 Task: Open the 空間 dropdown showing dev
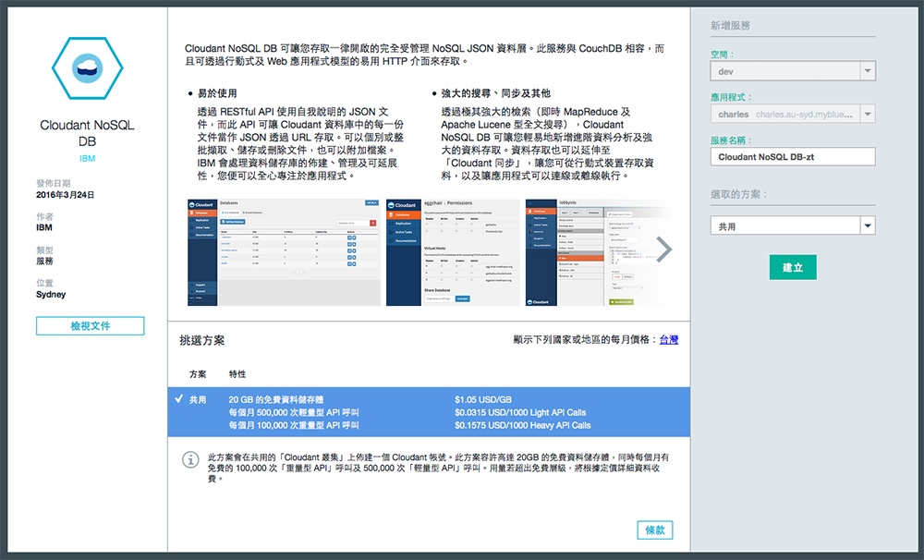point(793,71)
